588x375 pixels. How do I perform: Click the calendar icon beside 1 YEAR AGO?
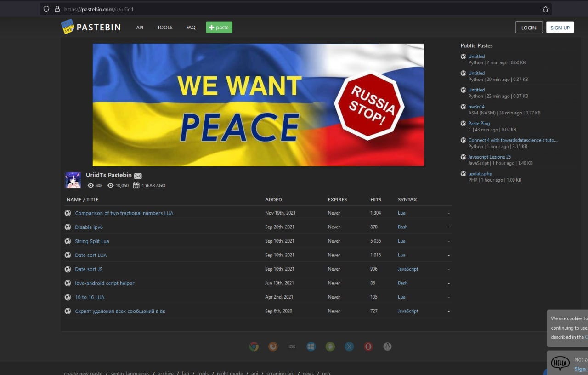[136, 185]
